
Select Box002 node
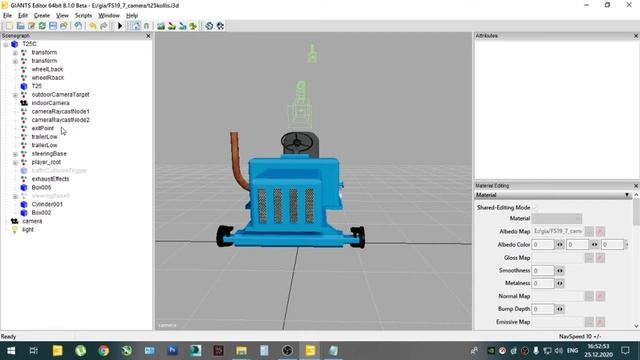pyautogui.click(x=41, y=213)
